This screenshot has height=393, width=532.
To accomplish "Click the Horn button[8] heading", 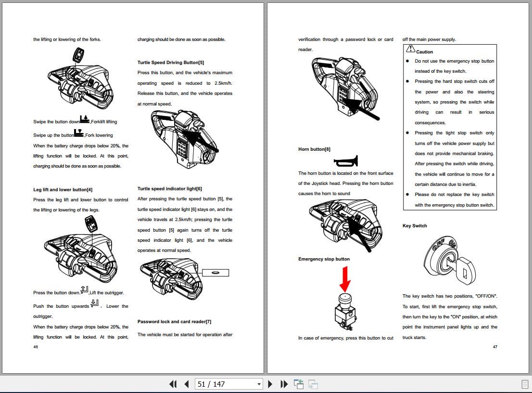I will tap(314, 149).
